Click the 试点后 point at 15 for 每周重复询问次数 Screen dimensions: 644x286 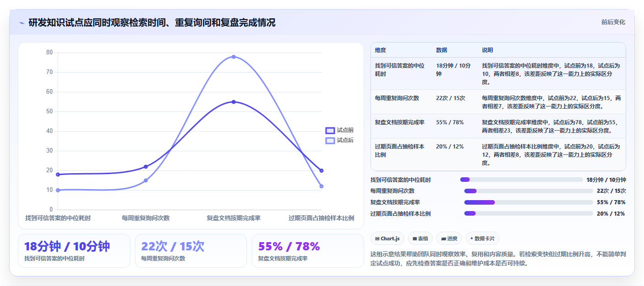[145, 180]
